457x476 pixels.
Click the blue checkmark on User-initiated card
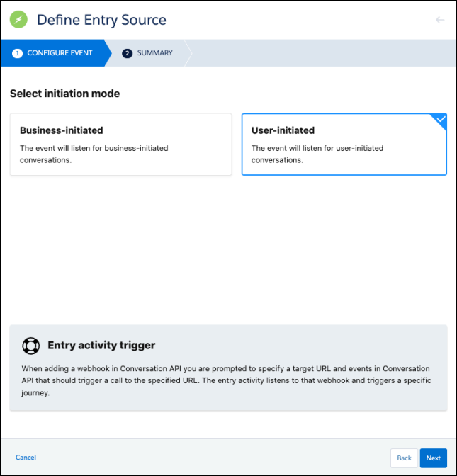tap(441, 120)
